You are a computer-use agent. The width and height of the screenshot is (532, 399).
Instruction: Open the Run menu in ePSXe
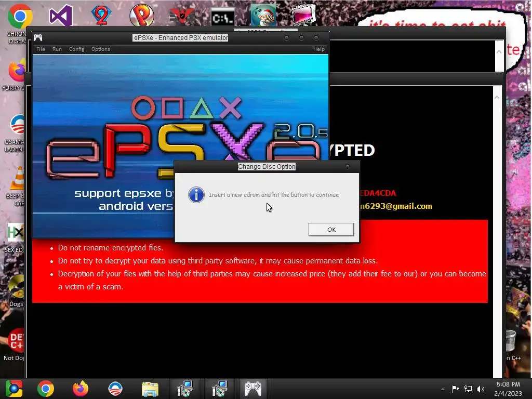click(x=57, y=49)
